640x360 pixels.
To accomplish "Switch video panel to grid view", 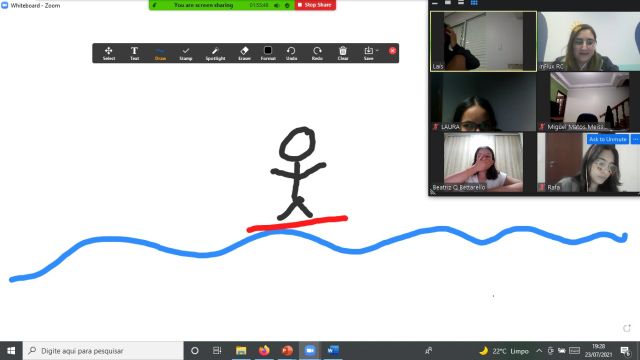I will click(474, 3).
